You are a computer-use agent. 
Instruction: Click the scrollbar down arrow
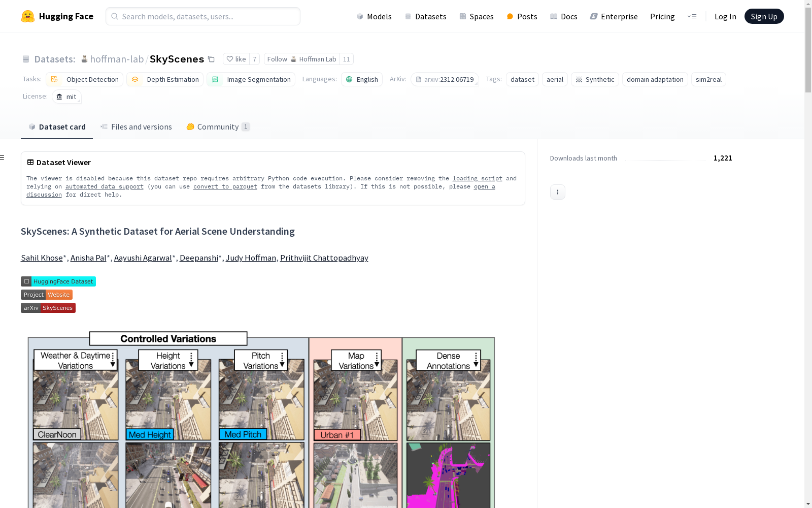pos(808,504)
